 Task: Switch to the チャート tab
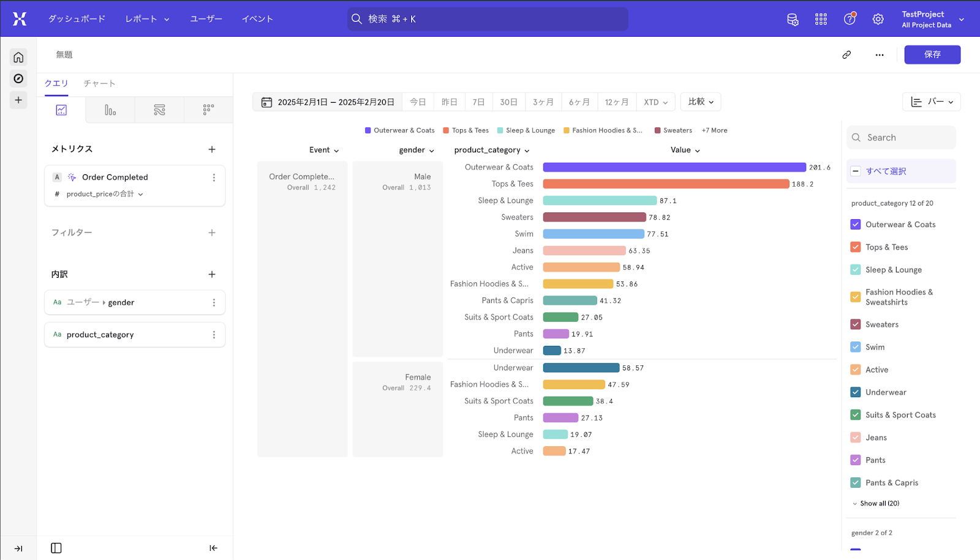click(99, 83)
